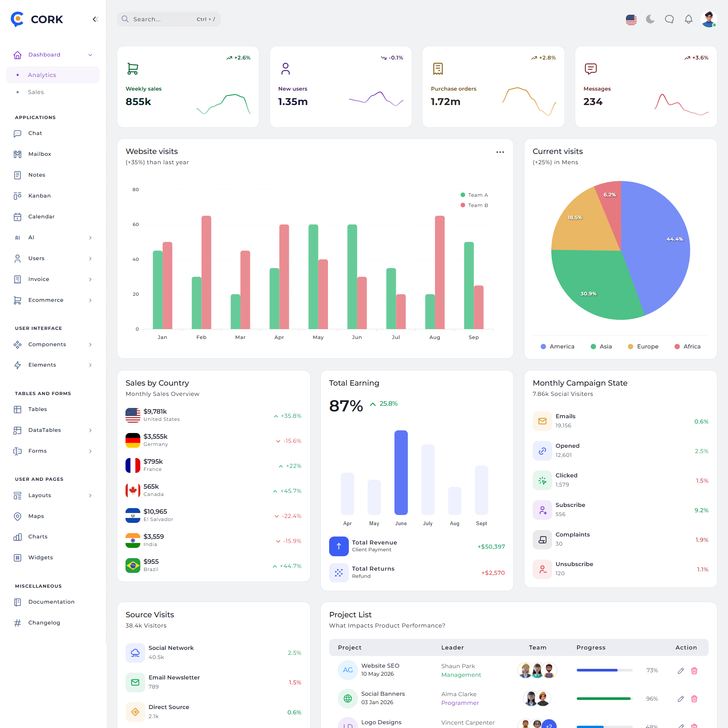Click the Website SEO progress bar
This screenshot has width=728, height=728.
pos(604,670)
